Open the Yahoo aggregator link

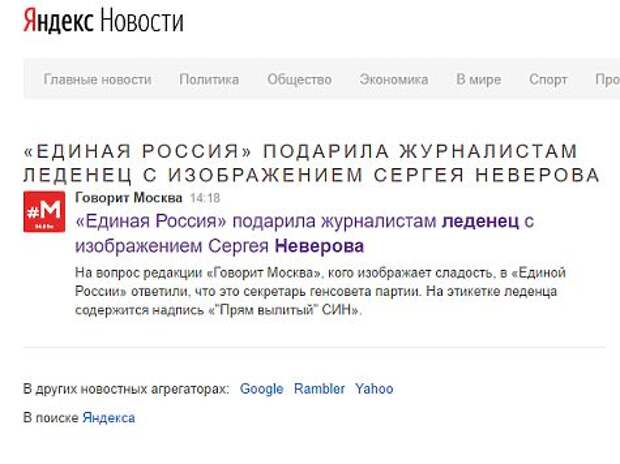[374, 389]
